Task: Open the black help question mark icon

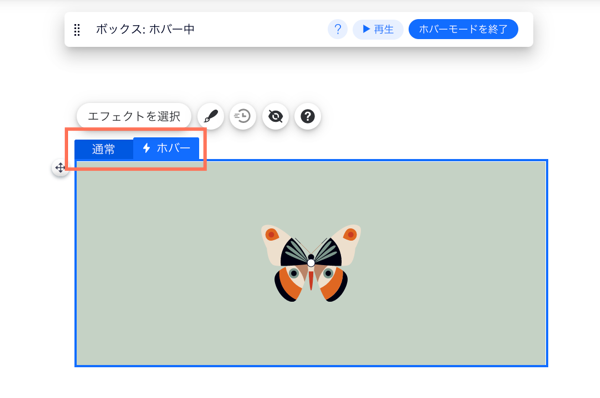Action: click(308, 116)
